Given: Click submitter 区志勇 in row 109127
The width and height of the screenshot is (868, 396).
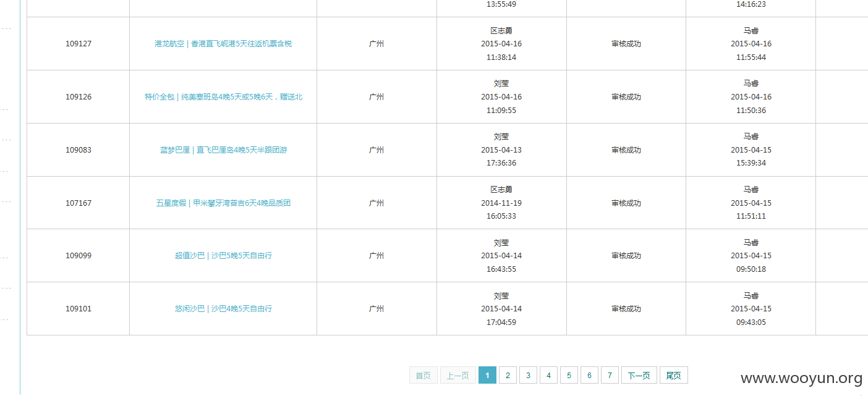Looking at the screenshot, I should point(501,31).
